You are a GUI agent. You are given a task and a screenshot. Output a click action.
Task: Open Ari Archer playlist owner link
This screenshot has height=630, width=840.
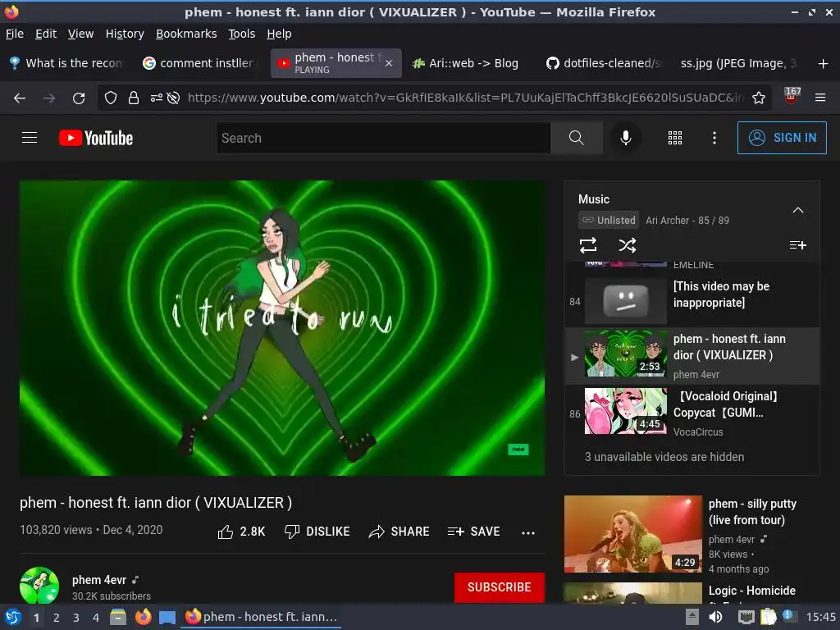667,220
